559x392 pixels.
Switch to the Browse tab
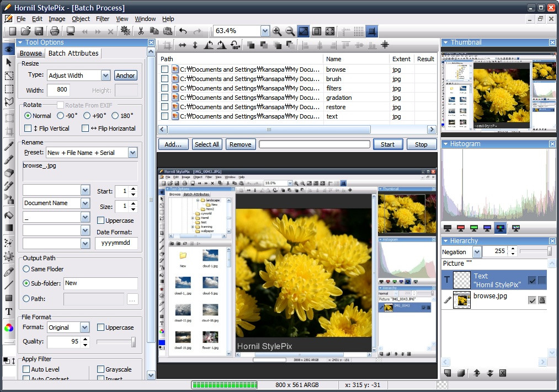click(31, 53)
